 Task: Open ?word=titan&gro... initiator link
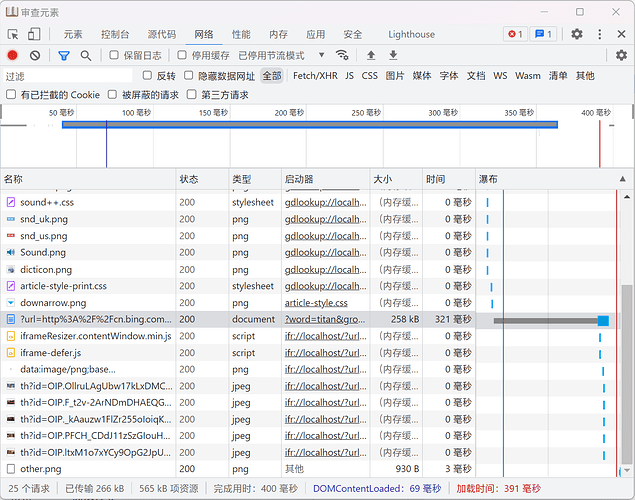pos(325,319)
